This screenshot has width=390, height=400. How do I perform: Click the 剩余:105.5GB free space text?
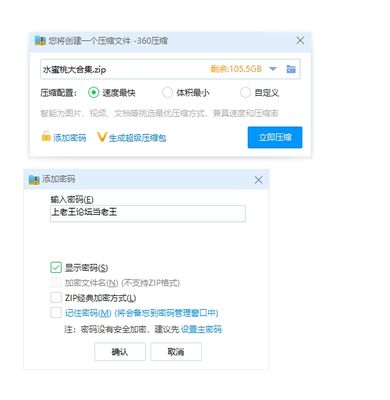pos(236,69)
